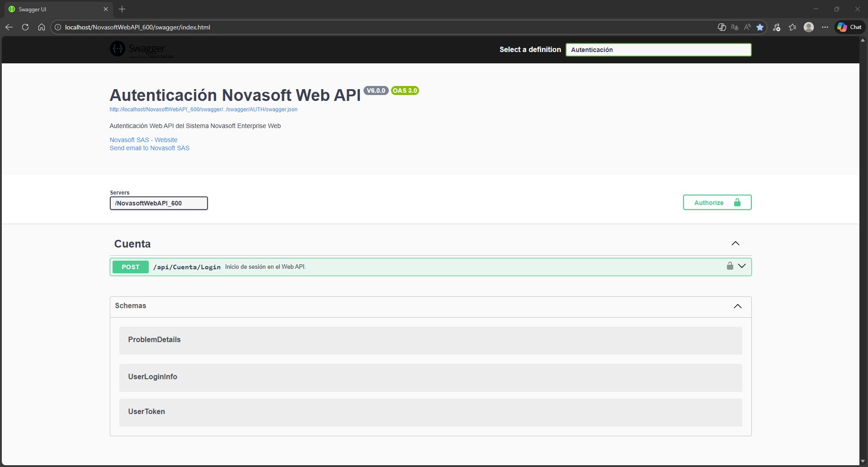Close the Swagger UI tab

[106, 9]
